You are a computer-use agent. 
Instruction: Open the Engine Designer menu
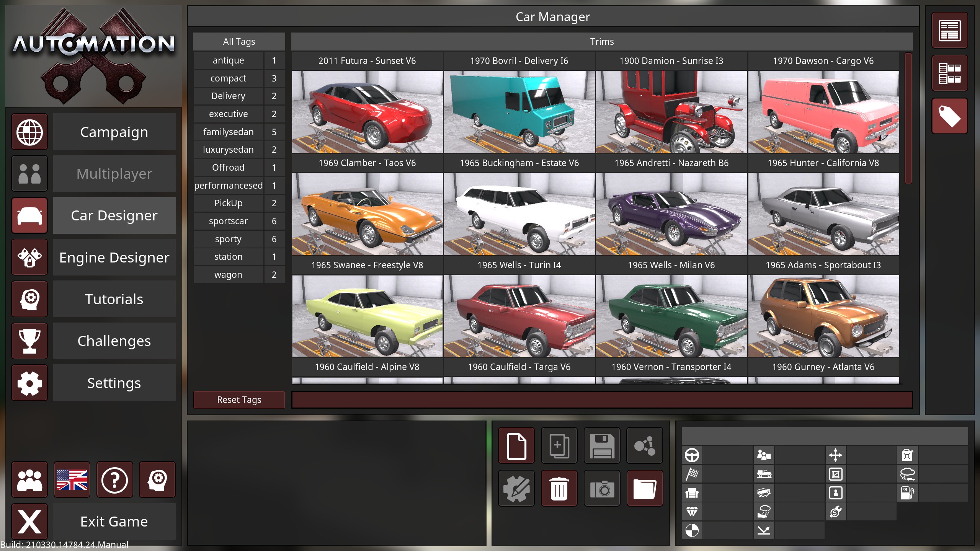point(114,258)
